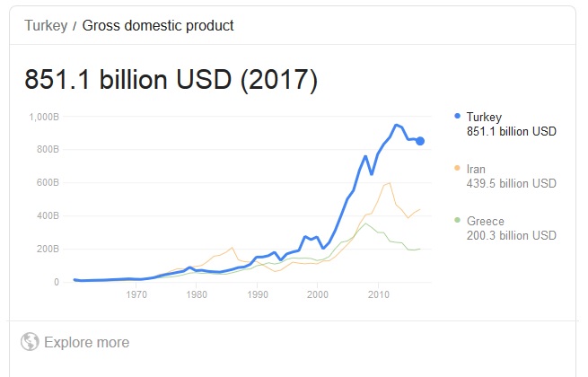Select the Greece legend label

pos(486,221)
